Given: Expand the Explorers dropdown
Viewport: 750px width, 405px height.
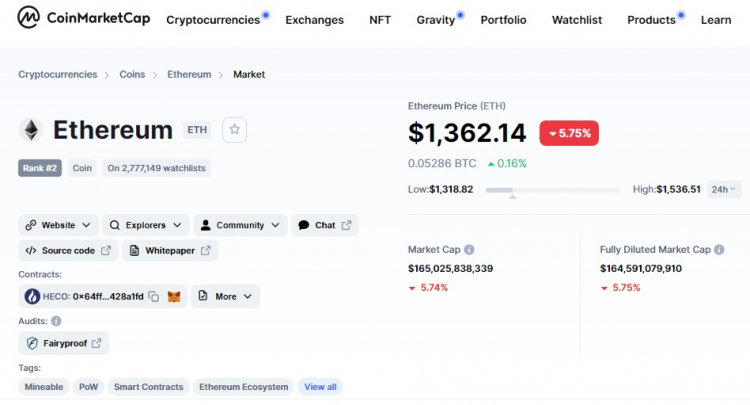Looking at the screenshot, I should click(x=146, y=225).
